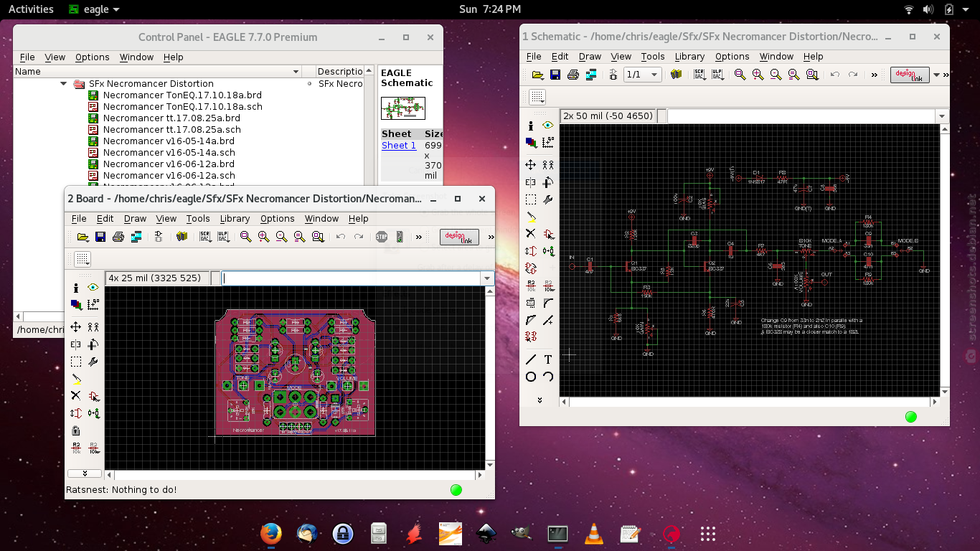Click the Name column header dropdown arrow
The height and width of the screenshot is (551, 980).
tap(296, 72)
